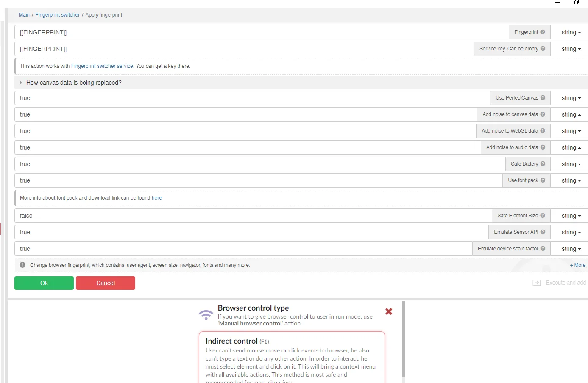Click help icon for Safe Battery
Image resolution: width=588 pixels, height=383 pixels.
click(x=543, y=164)
